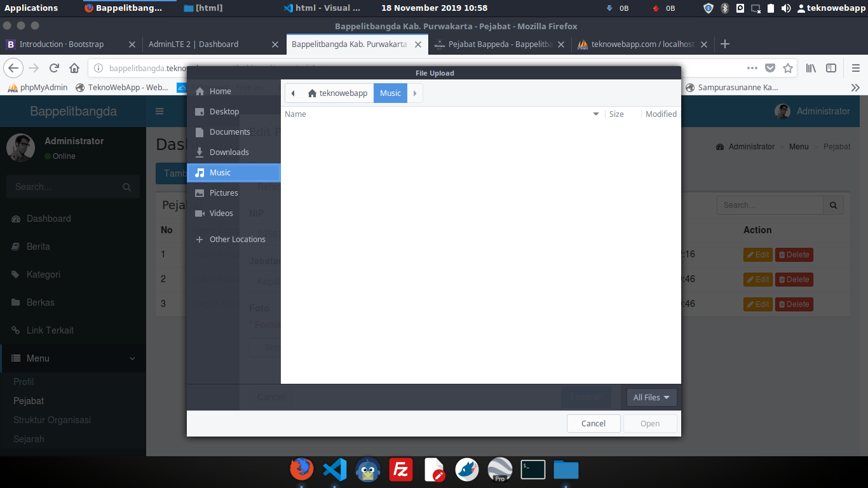
Task: Open the terminal dock icon
Action: pos(532,470)
